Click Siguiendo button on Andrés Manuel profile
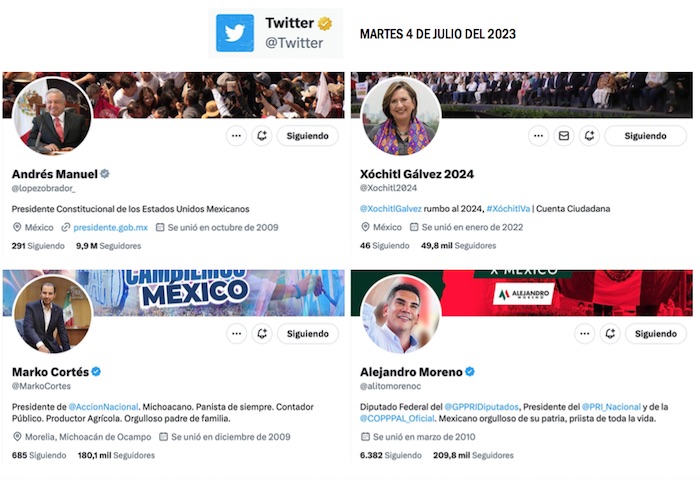 (x=308, y=136)
